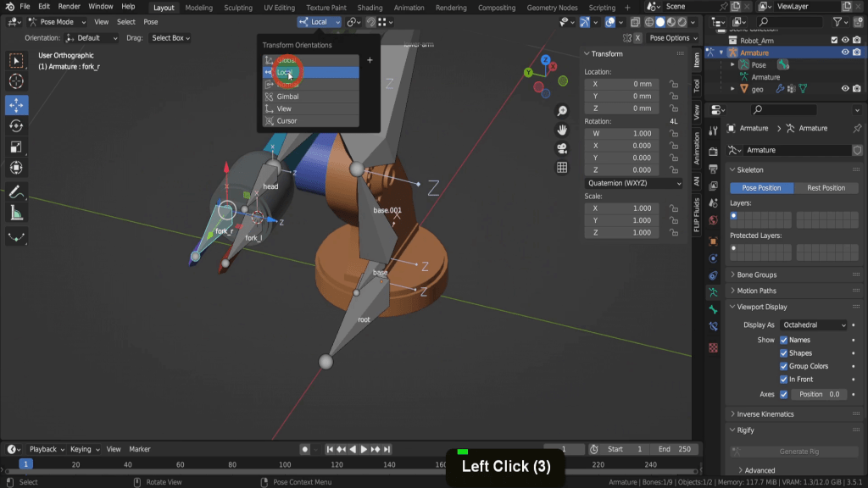Click the Pose Position button

pyautogui.click(x=761, y=188)
